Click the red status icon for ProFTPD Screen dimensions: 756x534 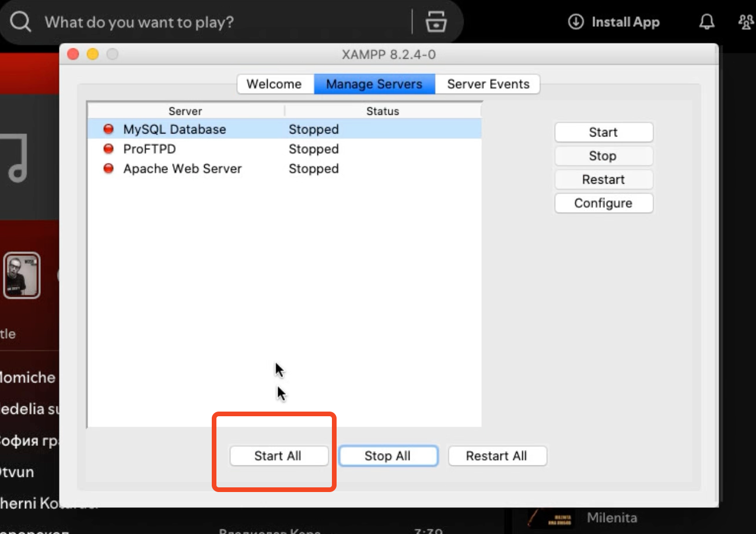[108, 149]
